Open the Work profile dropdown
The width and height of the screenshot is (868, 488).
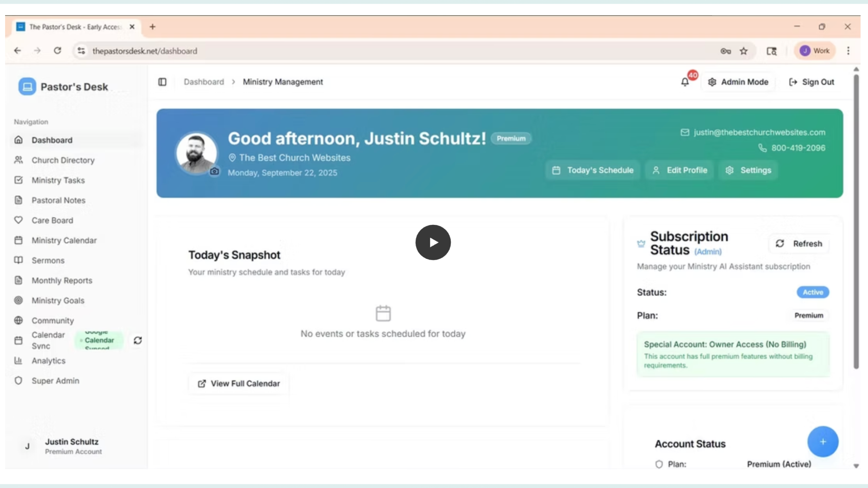coord(815,51)
